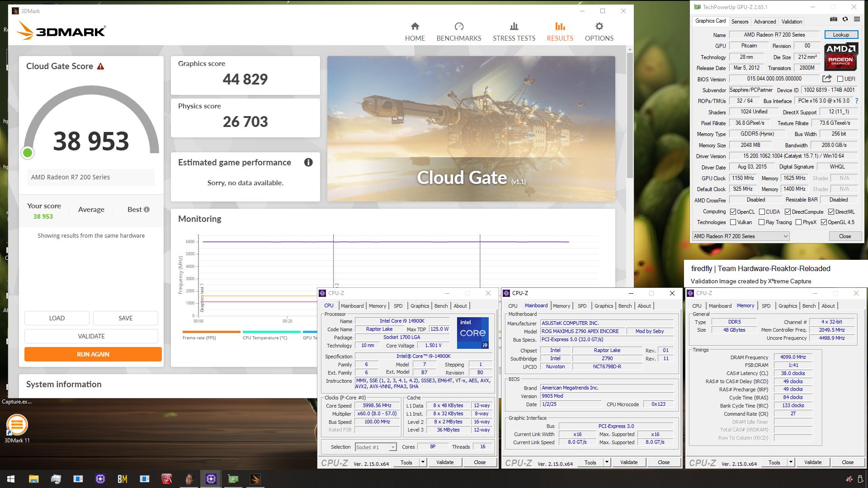868x488 pixels.
Task: Open the Validation tab in GPU-Z
Action: click(792, 21)
